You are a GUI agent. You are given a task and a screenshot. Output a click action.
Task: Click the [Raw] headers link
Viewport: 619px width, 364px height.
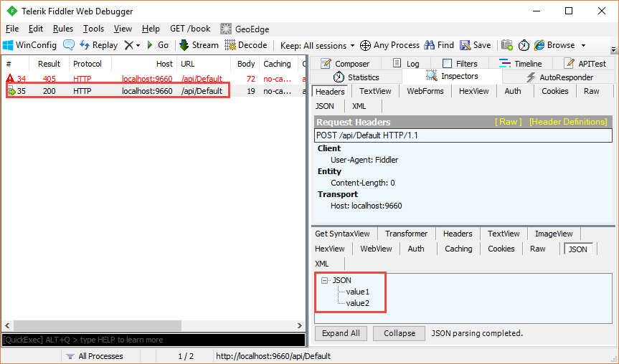tap(508, 122)
